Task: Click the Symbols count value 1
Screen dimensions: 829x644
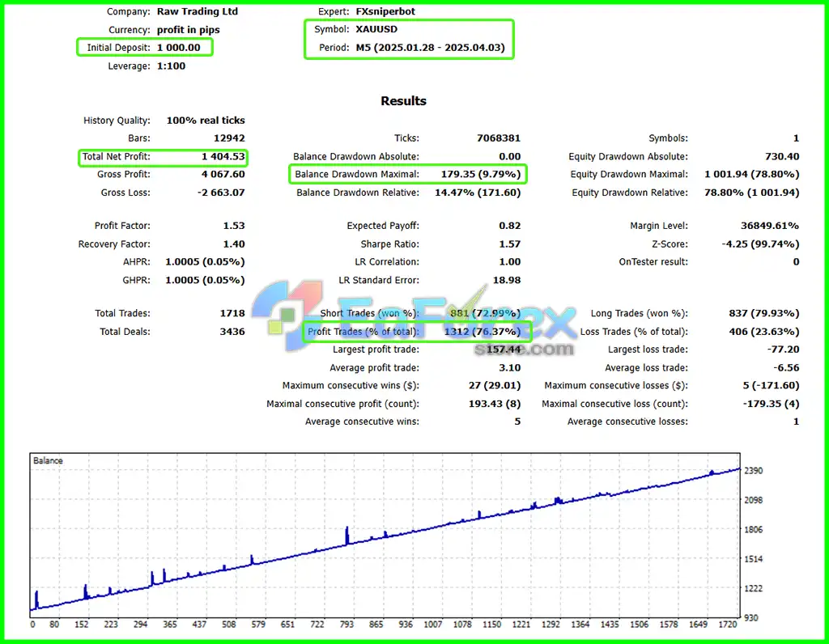Action: 796,138
